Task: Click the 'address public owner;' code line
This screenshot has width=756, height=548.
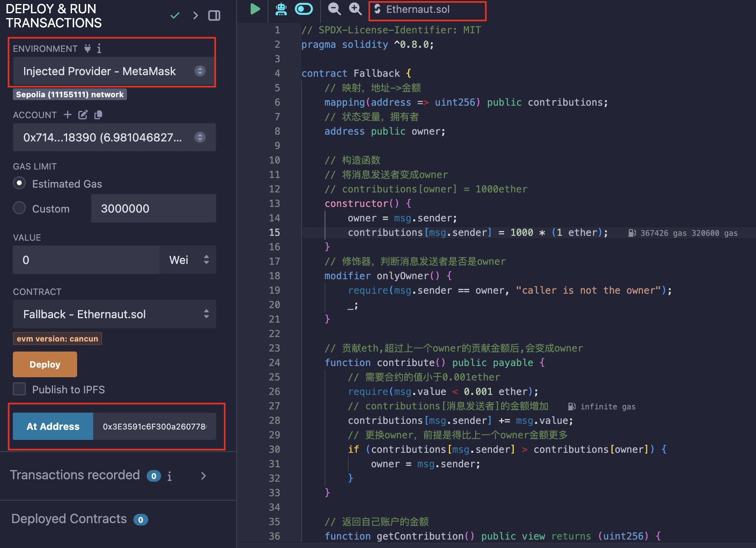Action: pos(385,131)
